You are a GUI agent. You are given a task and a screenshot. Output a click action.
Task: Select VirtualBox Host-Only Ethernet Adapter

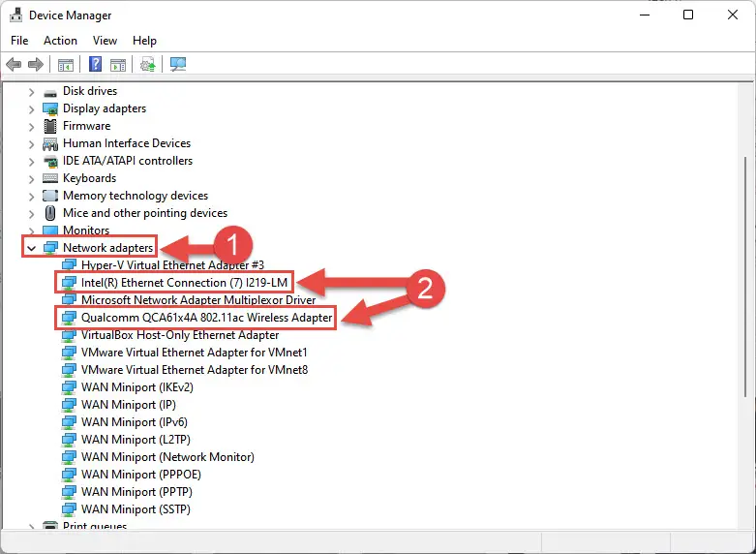180,335
